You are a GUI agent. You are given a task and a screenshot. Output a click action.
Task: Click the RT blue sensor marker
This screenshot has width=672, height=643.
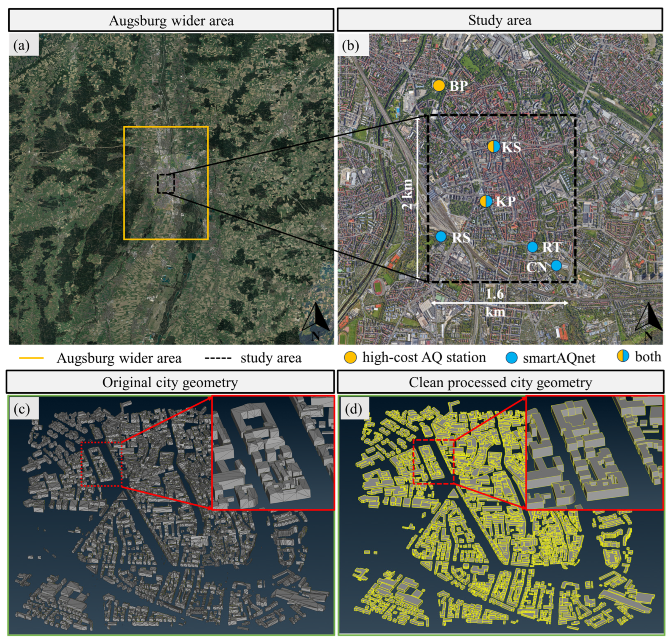click(x=532, y=247)
